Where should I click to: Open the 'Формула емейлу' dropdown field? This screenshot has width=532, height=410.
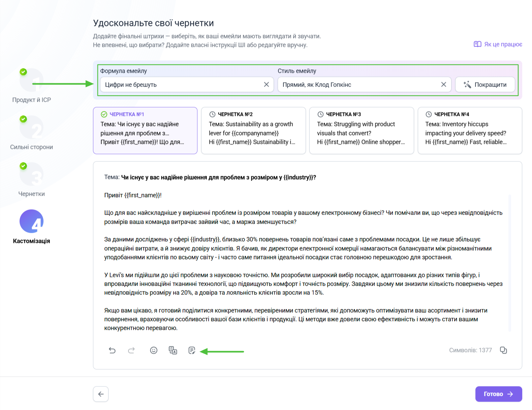coord(187,85)
